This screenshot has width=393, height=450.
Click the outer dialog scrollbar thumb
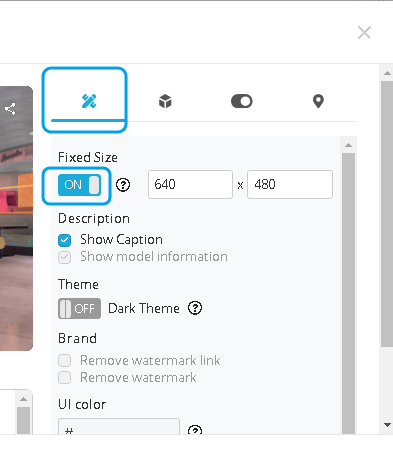(x=387, y=214)
